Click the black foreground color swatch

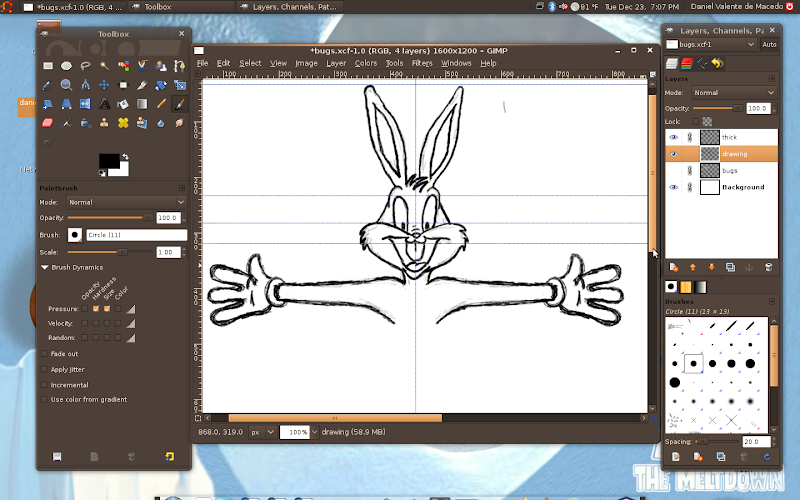[109, 161]
